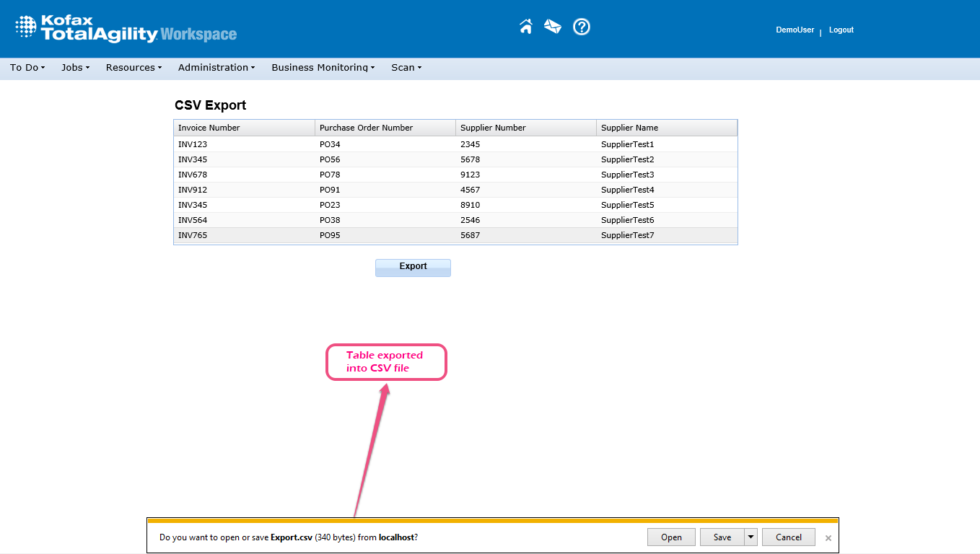Image resolution: width=980 pixels, height=554 pixels.
Task: Open the Jobs menu
Action: pos(75,68)
